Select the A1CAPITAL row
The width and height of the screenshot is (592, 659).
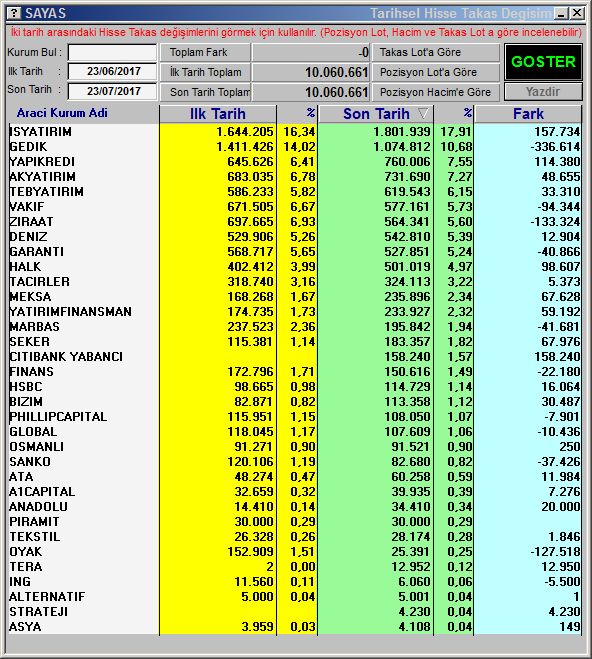[x=295, y=491]
